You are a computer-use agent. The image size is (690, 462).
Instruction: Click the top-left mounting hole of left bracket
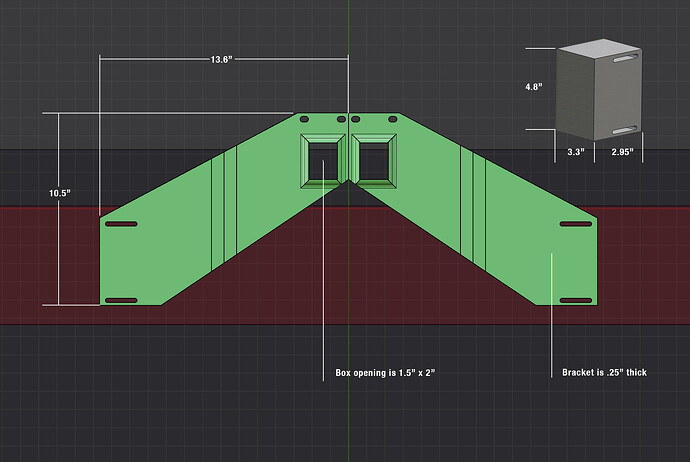click(304, 119)
